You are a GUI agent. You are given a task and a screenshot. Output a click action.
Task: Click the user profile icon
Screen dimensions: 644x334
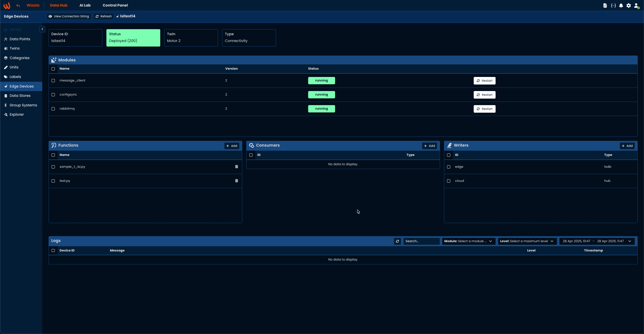tap(636, 6)
